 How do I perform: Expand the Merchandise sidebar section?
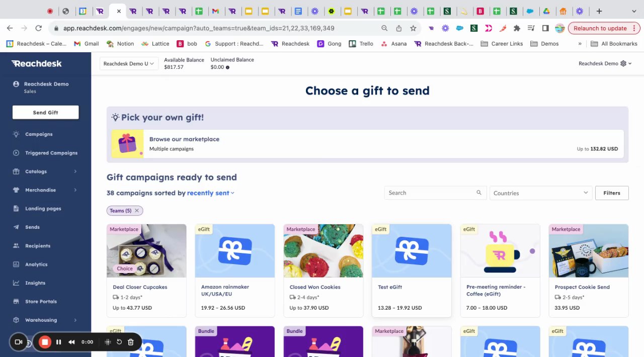[x=45, y=190]
